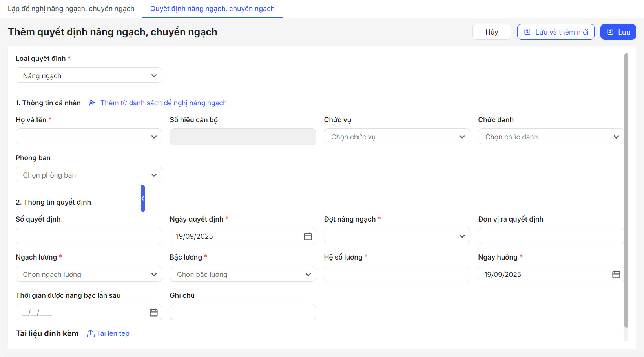Select Quyết định nâng ngạch, chuyển ngạch tab
This screenshot has width=644, height=357.
[212, 9]
